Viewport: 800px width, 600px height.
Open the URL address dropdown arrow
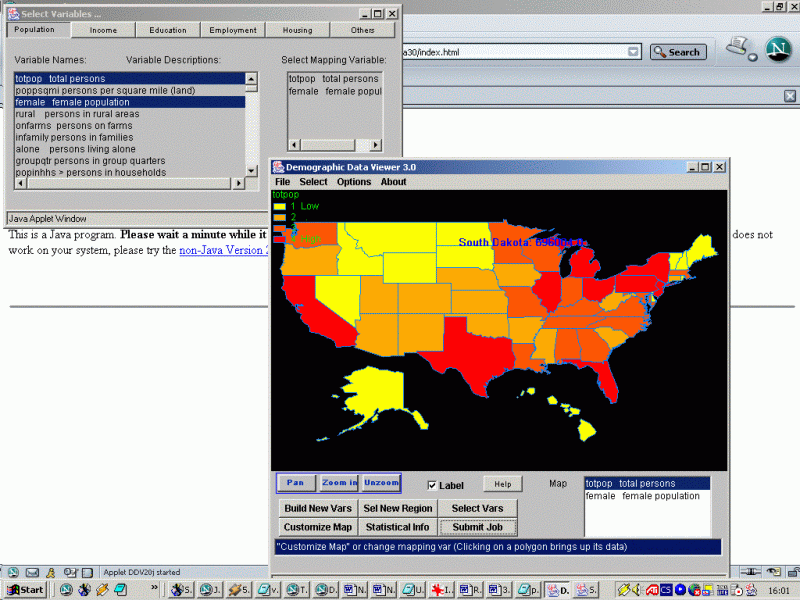click(x=634, y=52)
